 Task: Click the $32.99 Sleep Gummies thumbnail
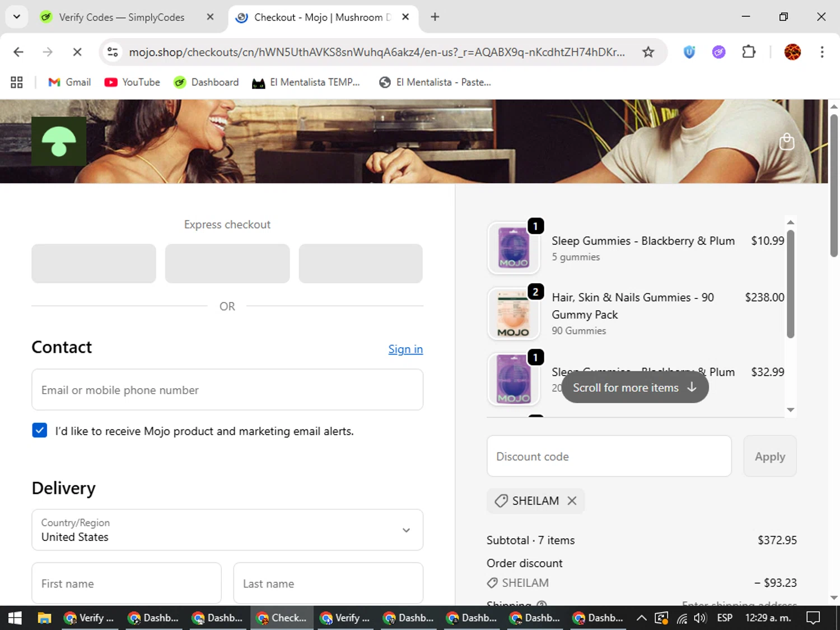tap(514, 379)
